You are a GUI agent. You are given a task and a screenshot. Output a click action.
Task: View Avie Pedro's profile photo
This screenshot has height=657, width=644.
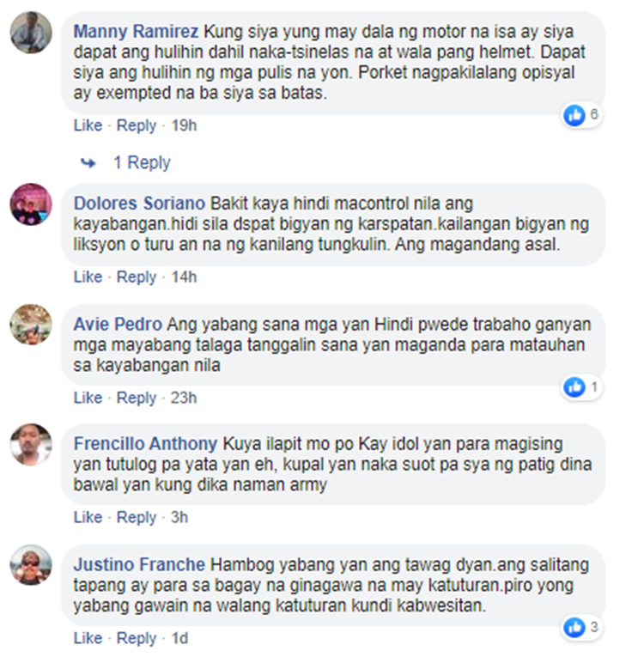[x=31, y=325]
